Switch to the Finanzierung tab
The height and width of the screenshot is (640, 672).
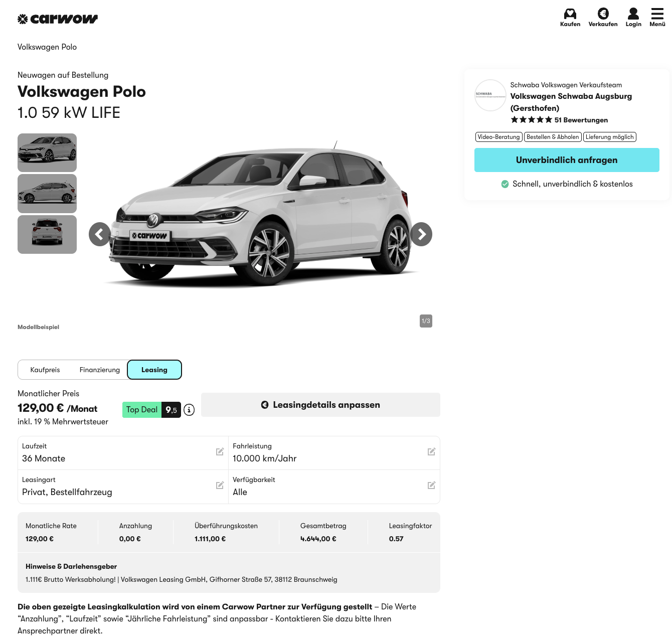[x=100, y=370]
